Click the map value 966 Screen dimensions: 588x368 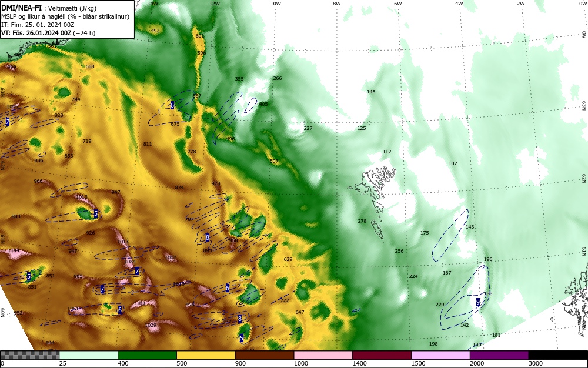point(38,182)
